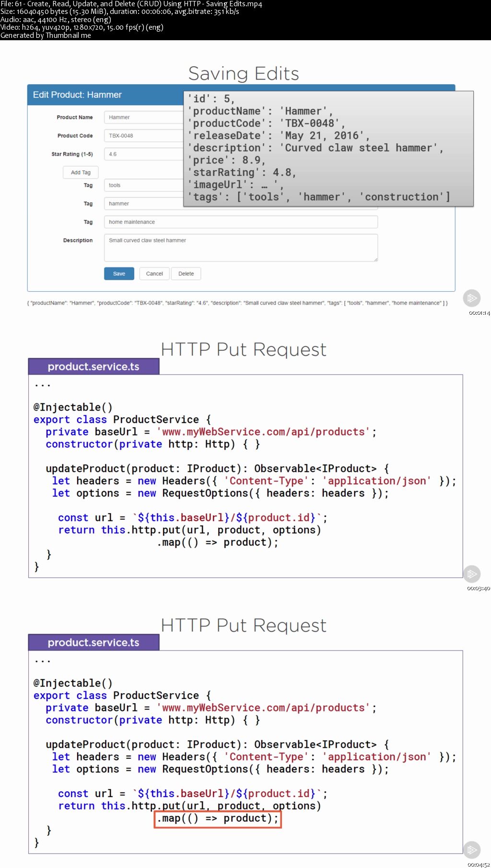This screenshot has width=491, height=868.
Task: Click the 'Saving Edits' slide title
Action: pos(244,74)
